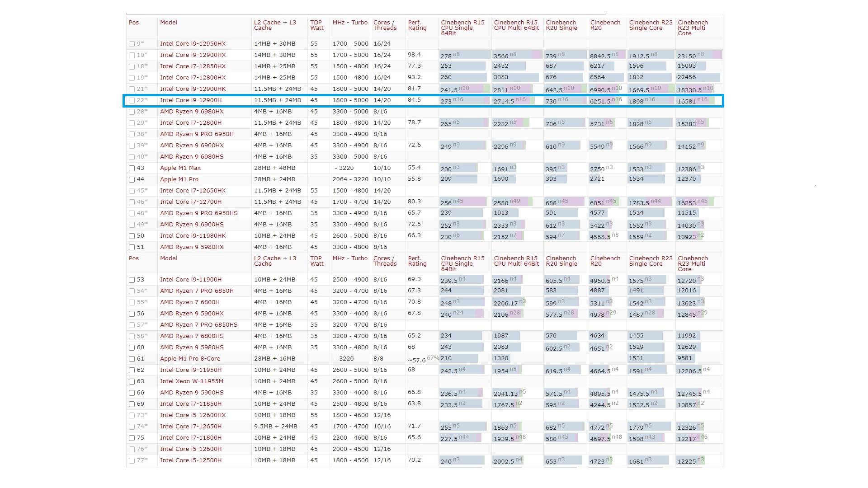868x488 pixels.
Task: Mark the Intel Xeon W-11955M checkbox
Action: coord(132,381)
